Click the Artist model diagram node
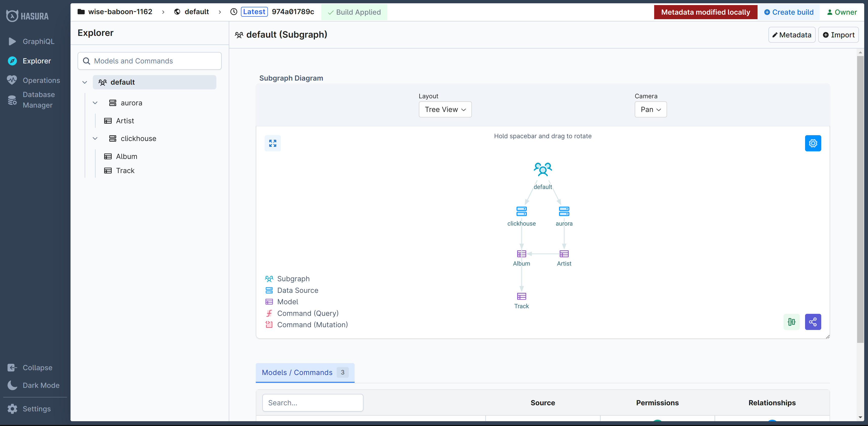Screen dimensions: 868x426 click(x=564, y=254)
